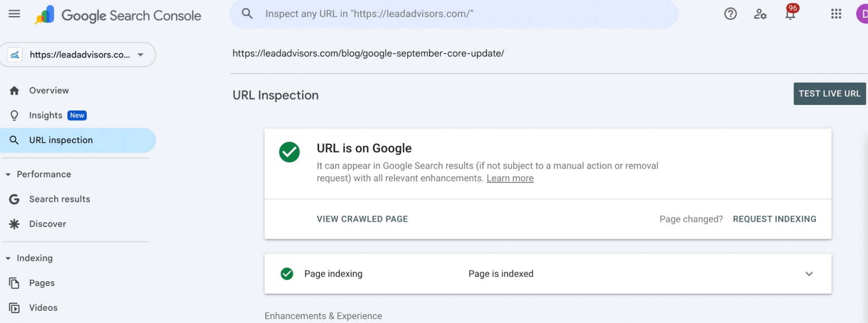The width and height of the screenshot is (868, 323).
Task: Open notifications bell with 96 badge
Action: [790, 14]
